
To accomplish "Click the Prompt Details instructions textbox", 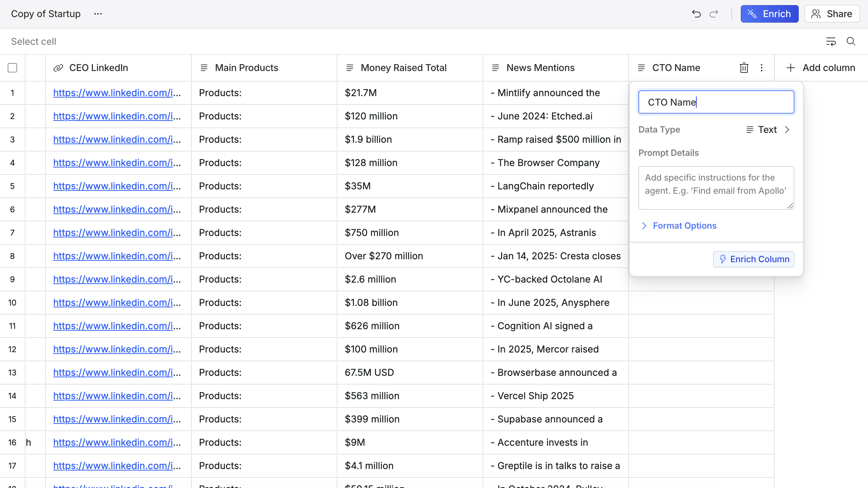I will point(716,188).
